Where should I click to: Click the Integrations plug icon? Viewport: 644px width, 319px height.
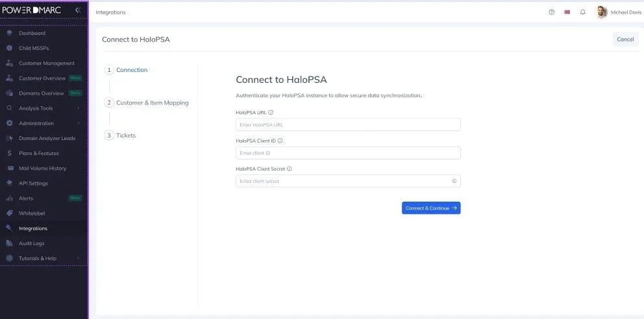(10, 228)
